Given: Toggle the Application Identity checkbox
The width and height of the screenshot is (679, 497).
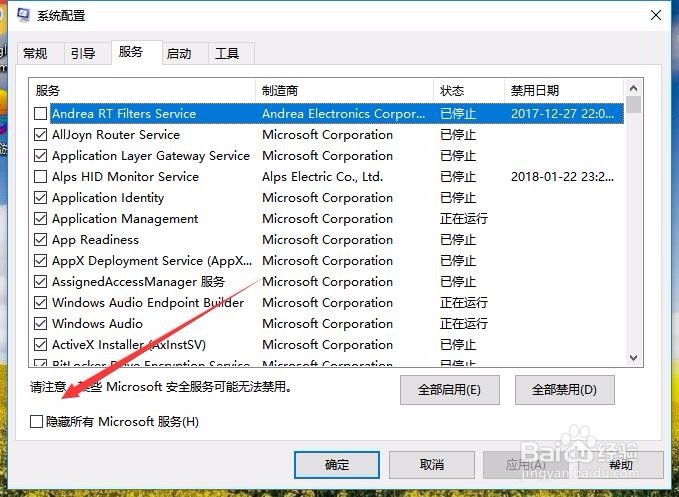Looking at the screenshot, I should click(x=40, y=197).
